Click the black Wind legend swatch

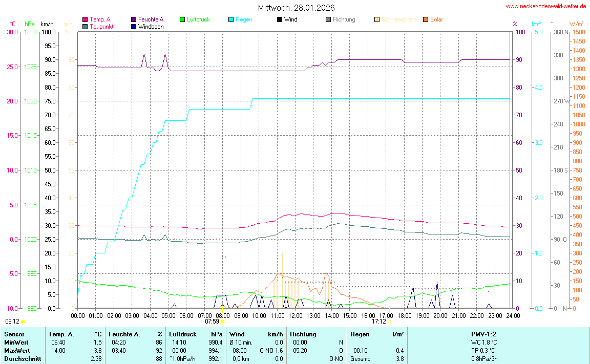(x=279, y=19)
